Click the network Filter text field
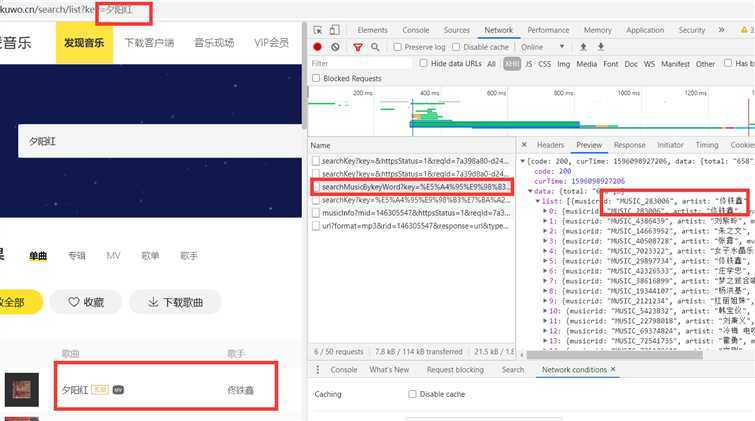 [x=360, y=64]
